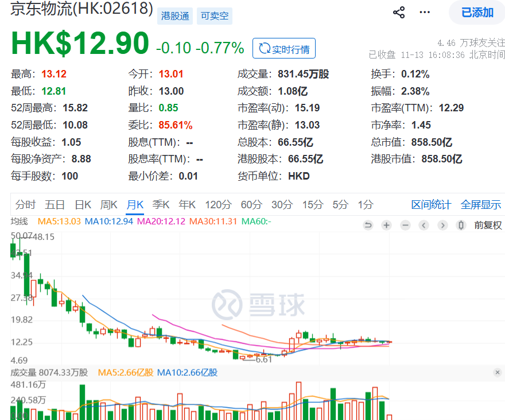Click the MA5:13.03 indicator label
This screenshot has height=420, width=505.
tap(59, 221)
